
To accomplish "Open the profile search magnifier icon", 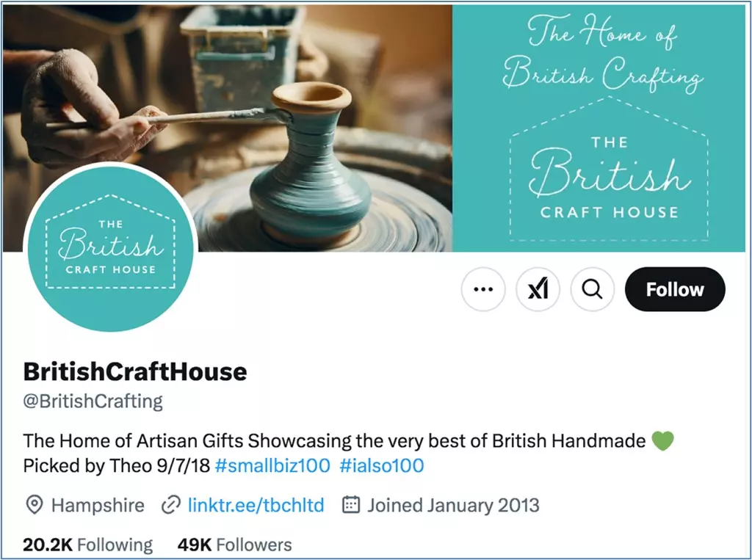I will click(593, 289).
